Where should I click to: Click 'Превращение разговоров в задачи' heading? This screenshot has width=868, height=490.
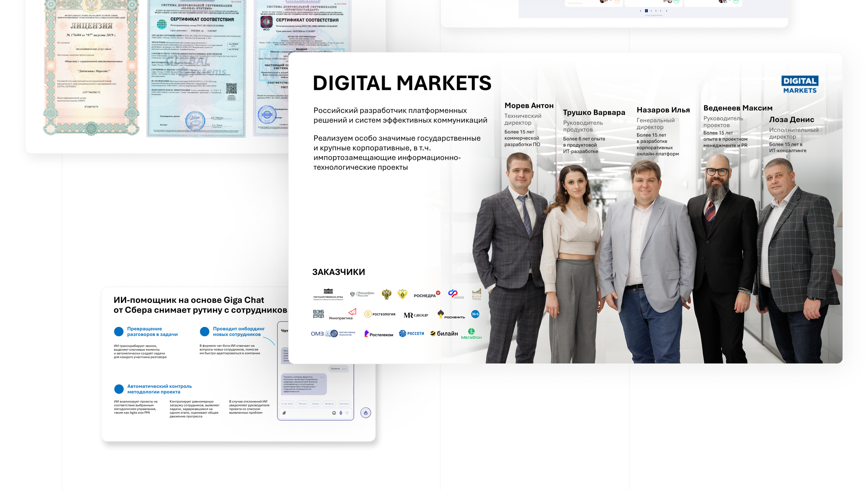[152, 331]
